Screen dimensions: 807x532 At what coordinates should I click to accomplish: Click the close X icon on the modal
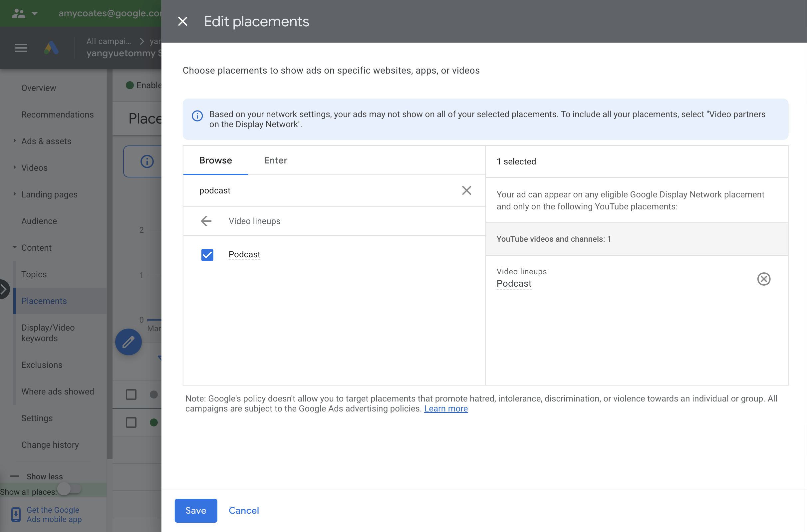pos(182,21)
